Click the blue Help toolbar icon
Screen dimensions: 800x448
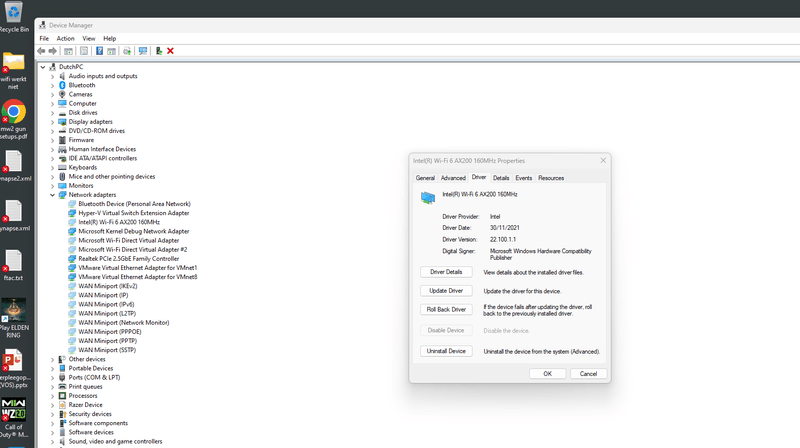[x=99, y=51]
